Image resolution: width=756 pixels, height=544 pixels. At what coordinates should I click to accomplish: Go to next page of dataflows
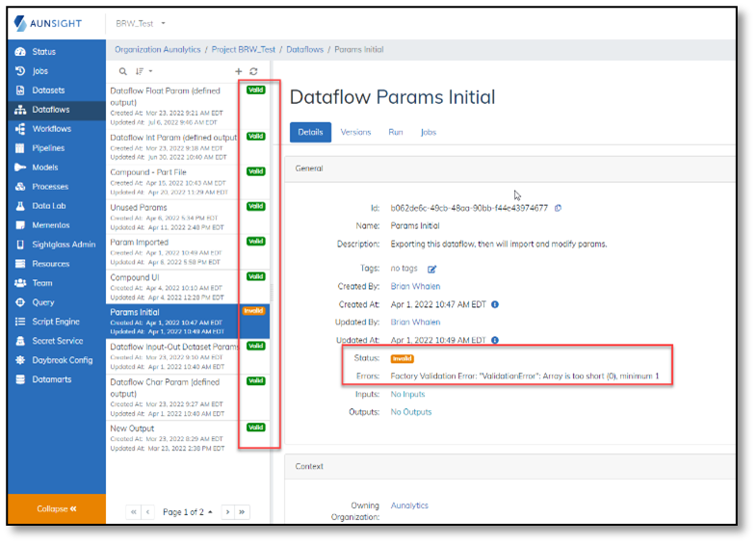227,512
